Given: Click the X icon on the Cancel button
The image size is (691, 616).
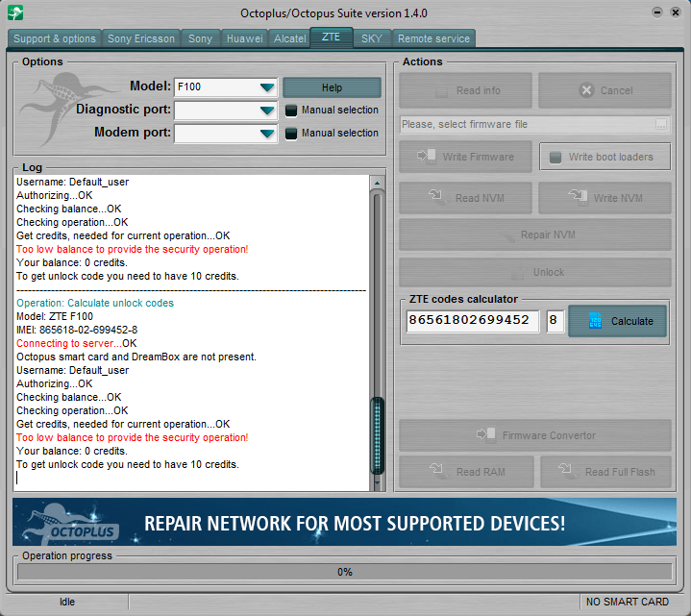Looking at the screenshot, I should click(586, 90).
